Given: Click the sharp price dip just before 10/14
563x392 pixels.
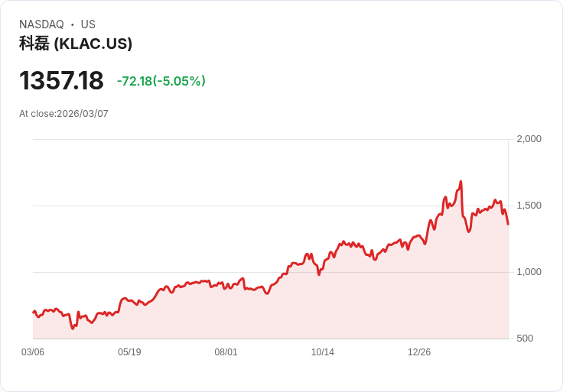Looking at the screenshot, I should (319, 275).
